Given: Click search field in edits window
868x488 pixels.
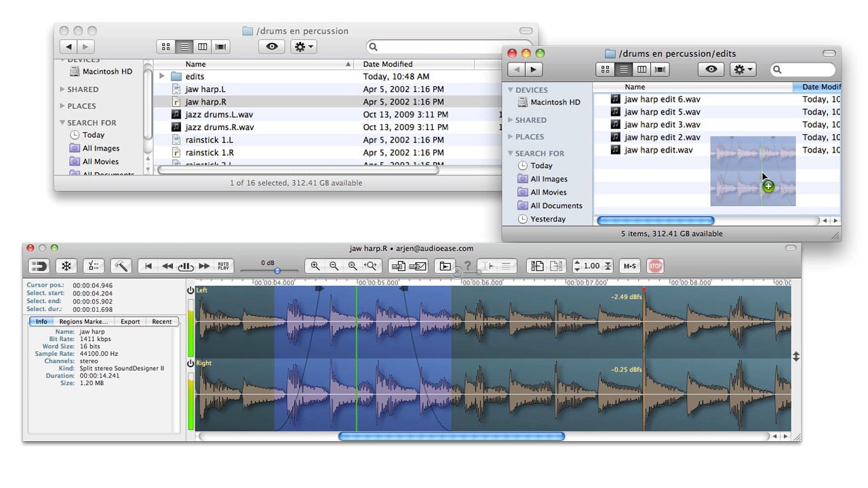Looking at the screenshot, I should [x=802, y=69].
